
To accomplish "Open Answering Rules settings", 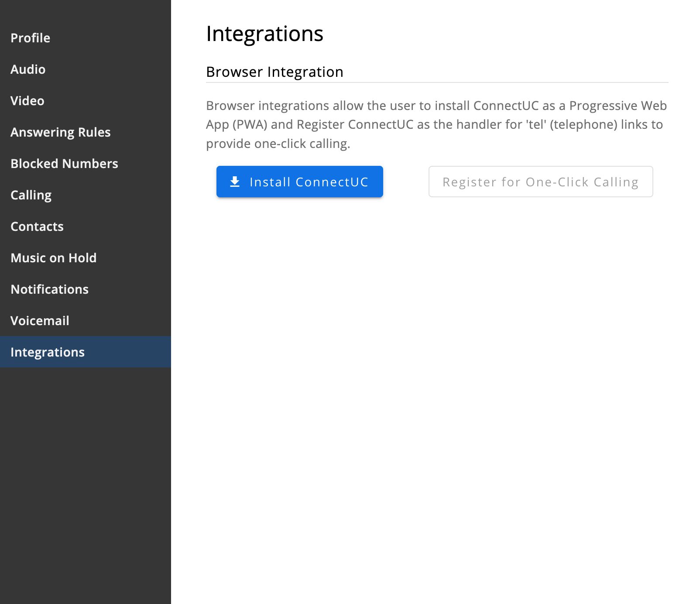I will click(61, 132).
